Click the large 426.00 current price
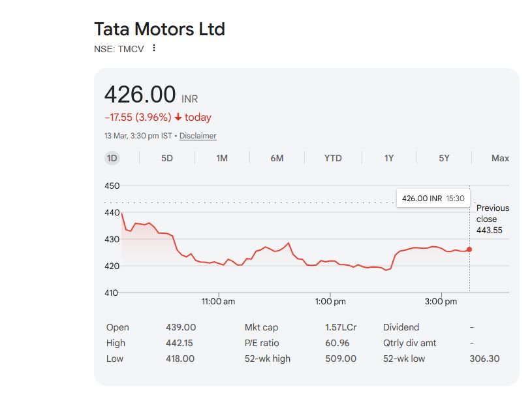Viewport: 532px width, 399px height. pyautogui.click(x=140, y=95)
